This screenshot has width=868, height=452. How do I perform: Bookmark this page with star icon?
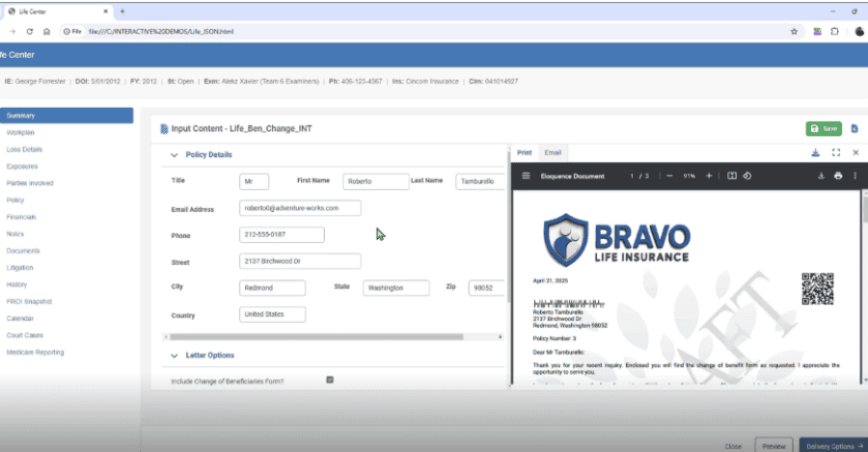point(794,31)
